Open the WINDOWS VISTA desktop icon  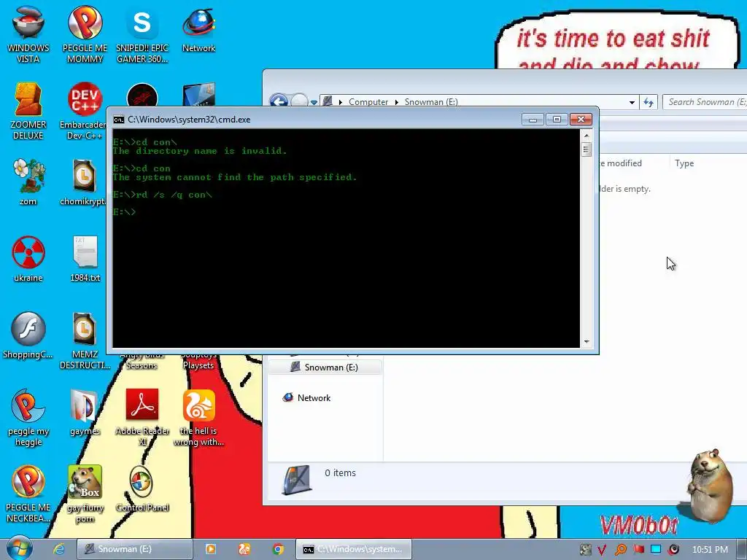tap(28, 34)
